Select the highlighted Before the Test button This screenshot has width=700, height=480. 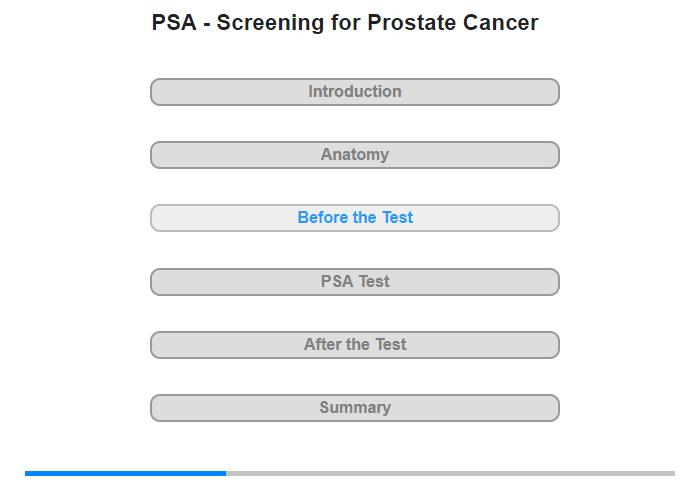355,218
